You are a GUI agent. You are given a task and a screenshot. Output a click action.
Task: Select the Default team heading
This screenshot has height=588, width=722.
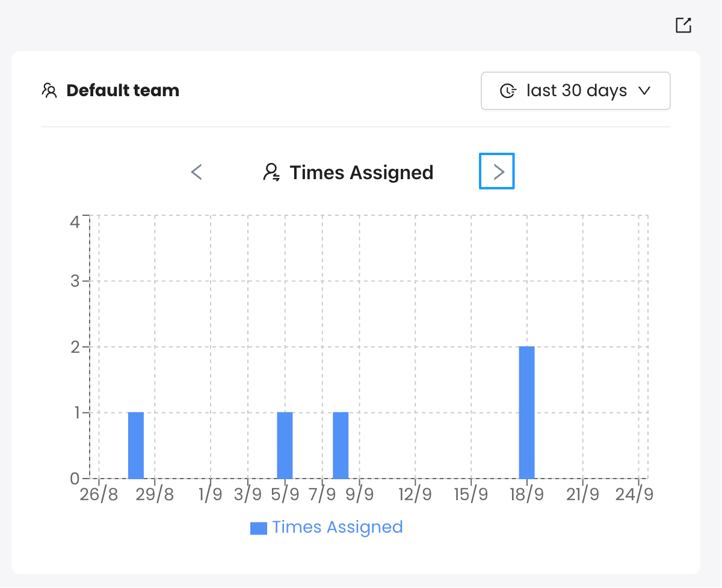click(x=123, y=91)
